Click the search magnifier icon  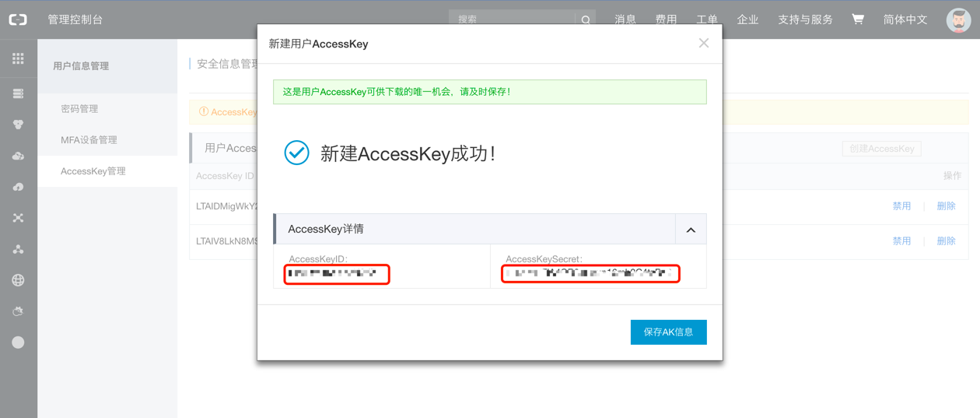coord(586,20)
